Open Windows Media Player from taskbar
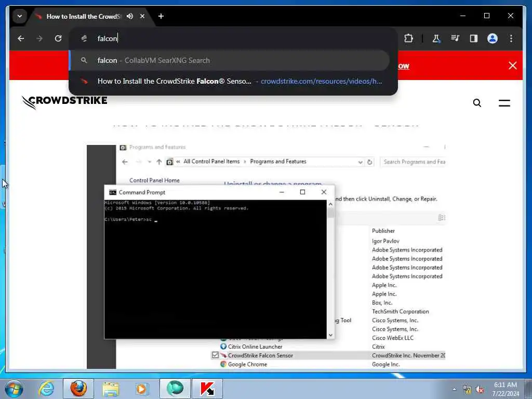The height and width of the screenshot is (399, 532). (141, 389)
